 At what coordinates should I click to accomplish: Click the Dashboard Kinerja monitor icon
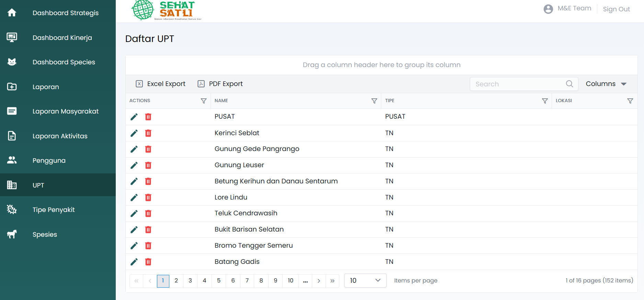(x=12, y=37)
